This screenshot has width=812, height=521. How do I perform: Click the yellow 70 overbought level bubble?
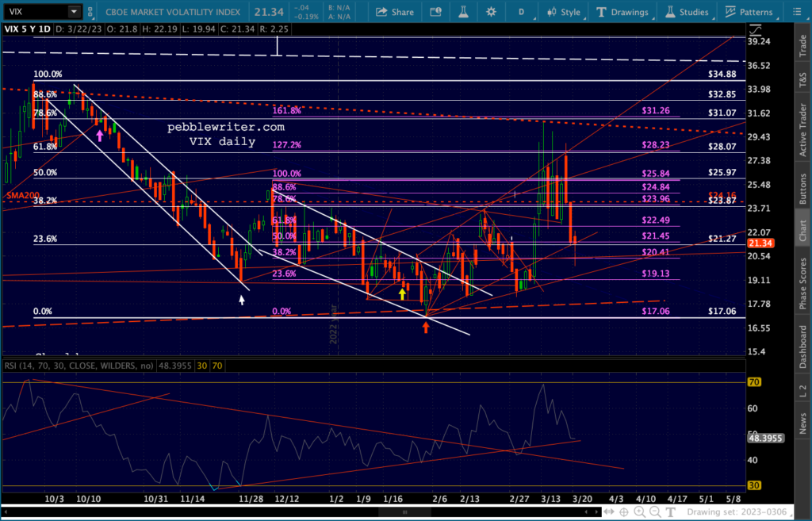(x=754, y=382)
